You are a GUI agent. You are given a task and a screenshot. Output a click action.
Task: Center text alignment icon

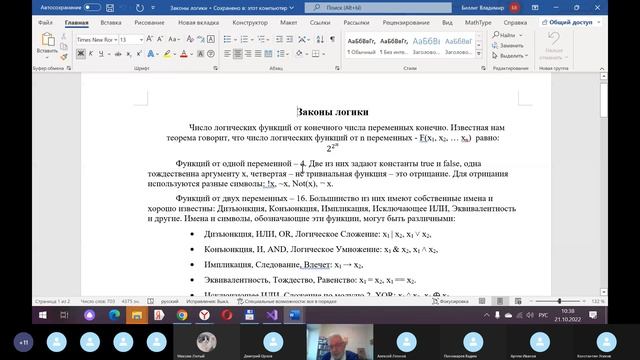pos(238,53)
